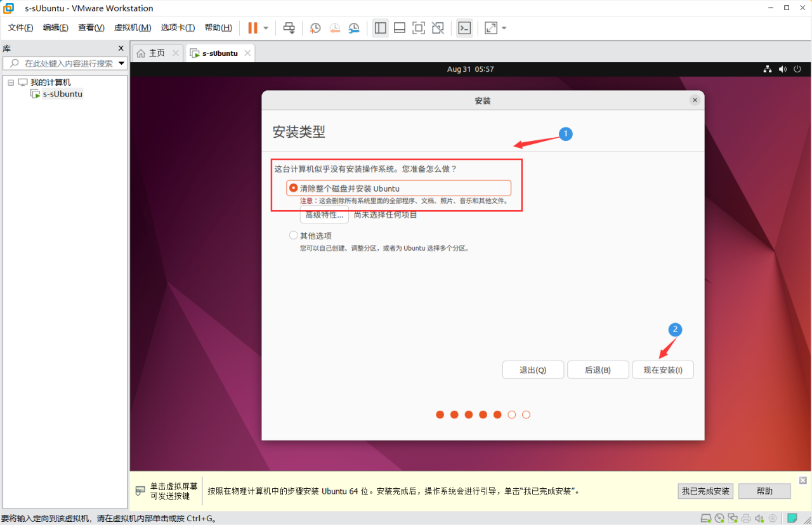Open the 文件(F) menu
Screen dimensions: 812x525
click(x=20, y=28)
